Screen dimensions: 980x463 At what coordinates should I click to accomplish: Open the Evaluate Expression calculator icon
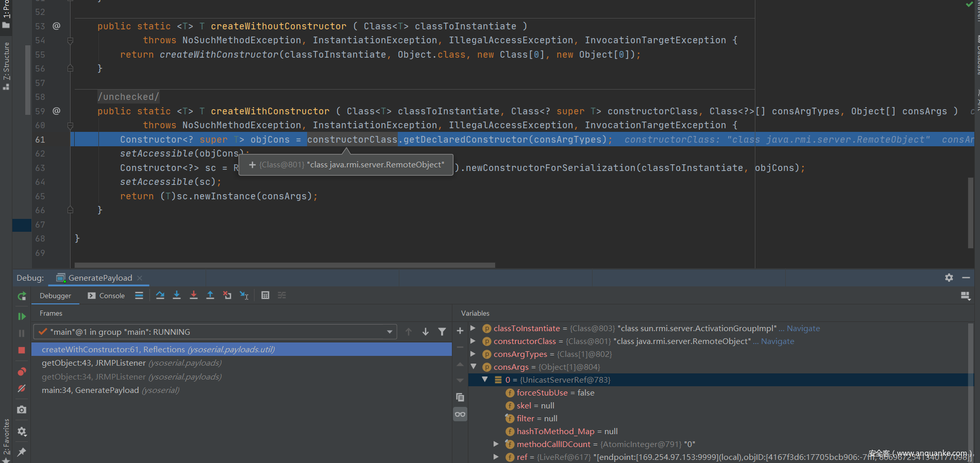click(265, 295)
